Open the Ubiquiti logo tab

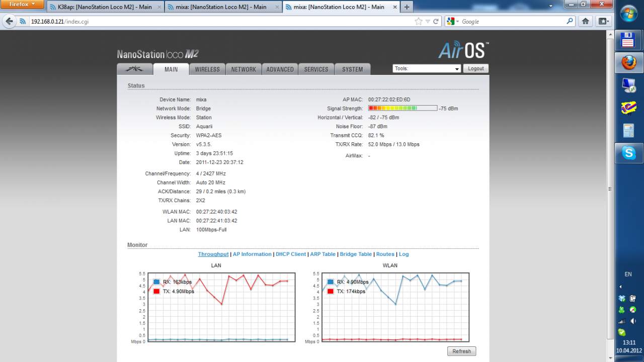(x=134, y=69)
